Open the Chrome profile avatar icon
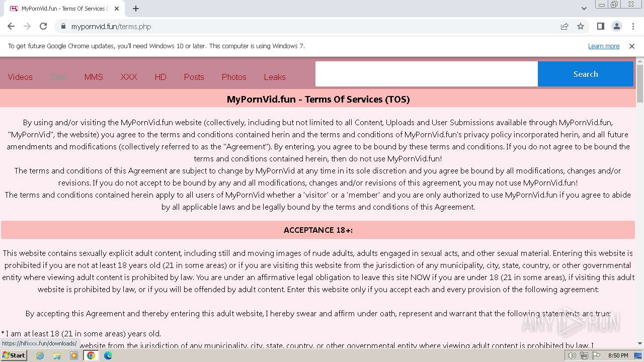This screenshot has height=362, width=644. [616, 26]
